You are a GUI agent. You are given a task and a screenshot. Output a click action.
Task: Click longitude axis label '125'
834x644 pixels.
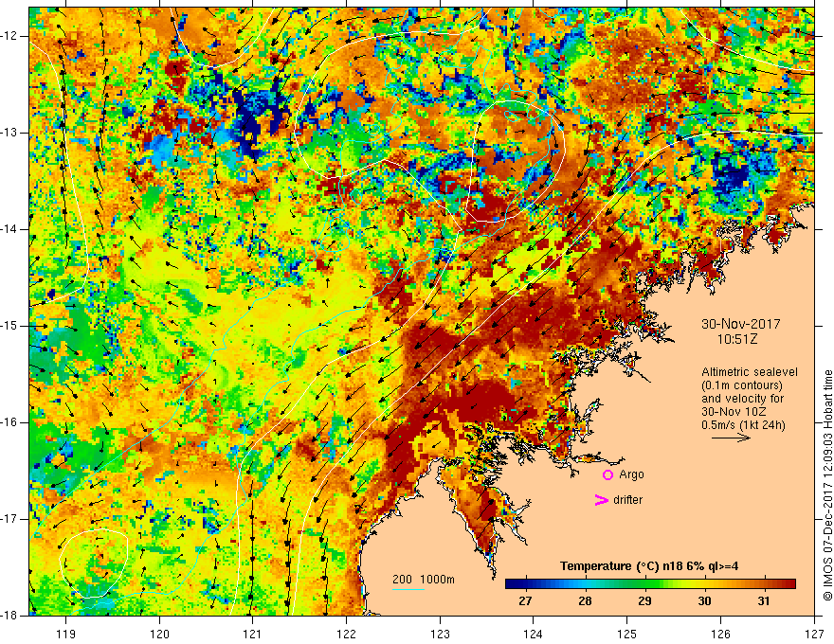627,634
